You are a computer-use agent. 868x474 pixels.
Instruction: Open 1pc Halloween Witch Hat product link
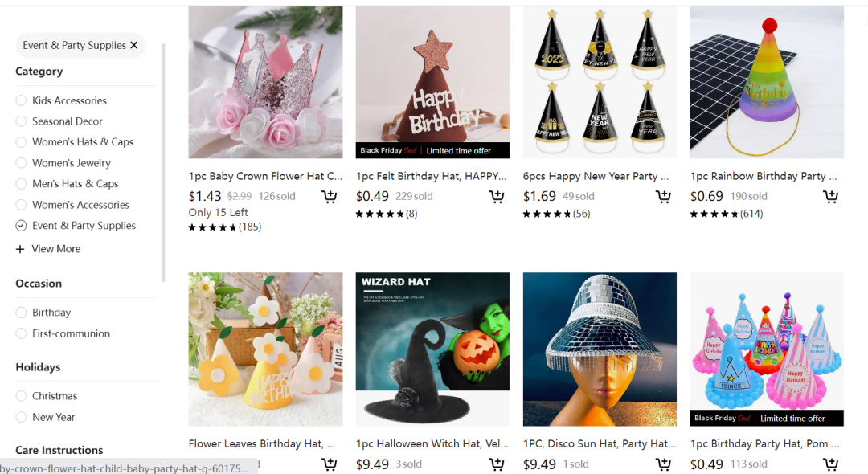(x=432, y=443)
